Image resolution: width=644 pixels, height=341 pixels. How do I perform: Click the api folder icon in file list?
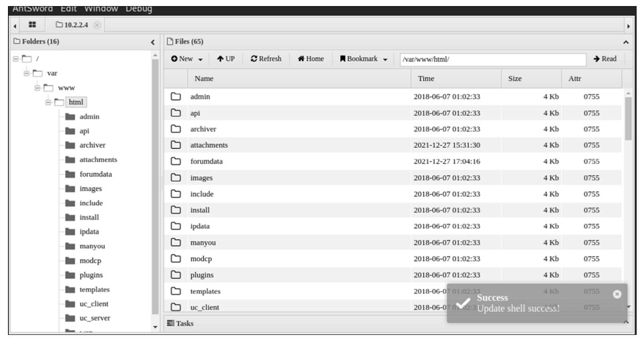pyautogui.click(x=176, y=113)
